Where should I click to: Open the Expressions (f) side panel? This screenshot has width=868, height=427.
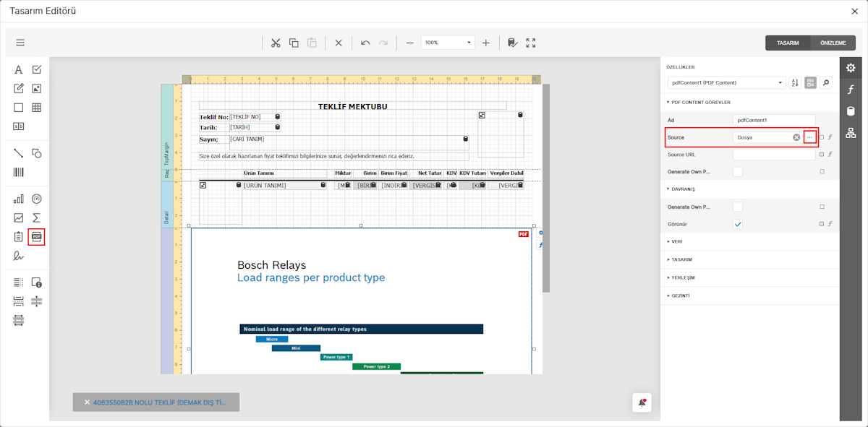coord(851,90)
